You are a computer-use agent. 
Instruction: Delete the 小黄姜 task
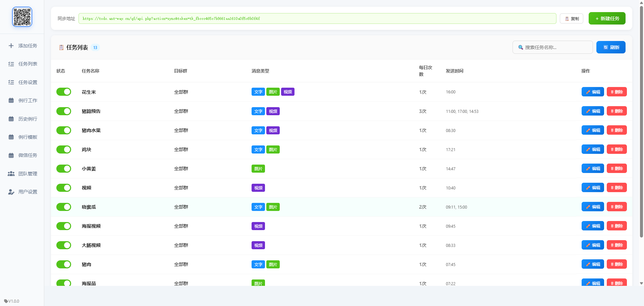tap(617, 168)
